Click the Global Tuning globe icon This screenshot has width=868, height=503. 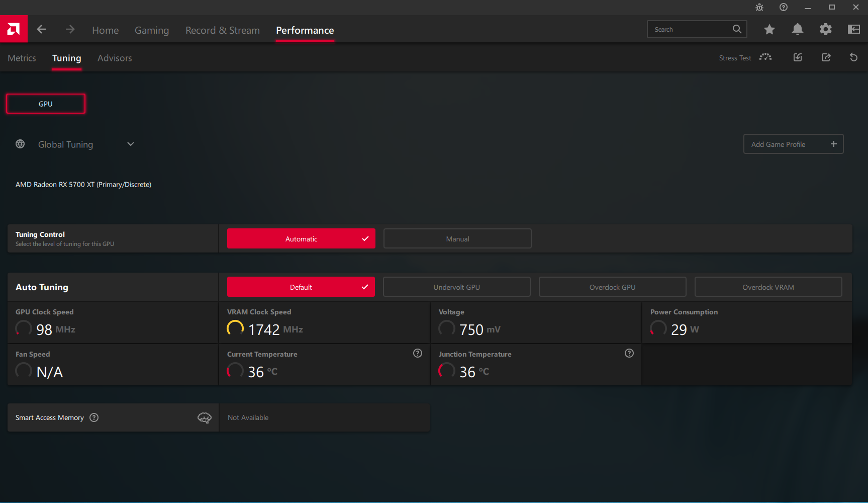tap(20, 144)
